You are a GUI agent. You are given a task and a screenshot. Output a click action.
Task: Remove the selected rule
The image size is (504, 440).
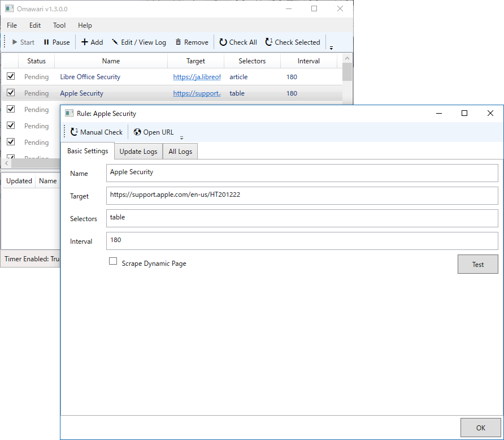pyautogui.click(x=192, y=42)
